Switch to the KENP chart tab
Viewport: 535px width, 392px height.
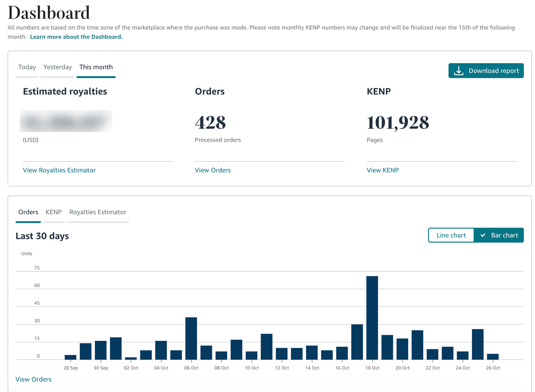coord(53,212)
